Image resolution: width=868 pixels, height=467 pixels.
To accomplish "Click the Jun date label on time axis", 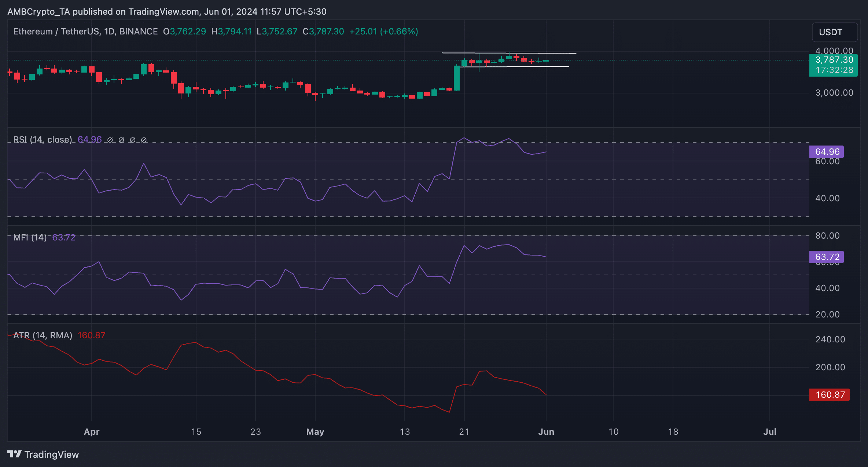I will (546, 432).
